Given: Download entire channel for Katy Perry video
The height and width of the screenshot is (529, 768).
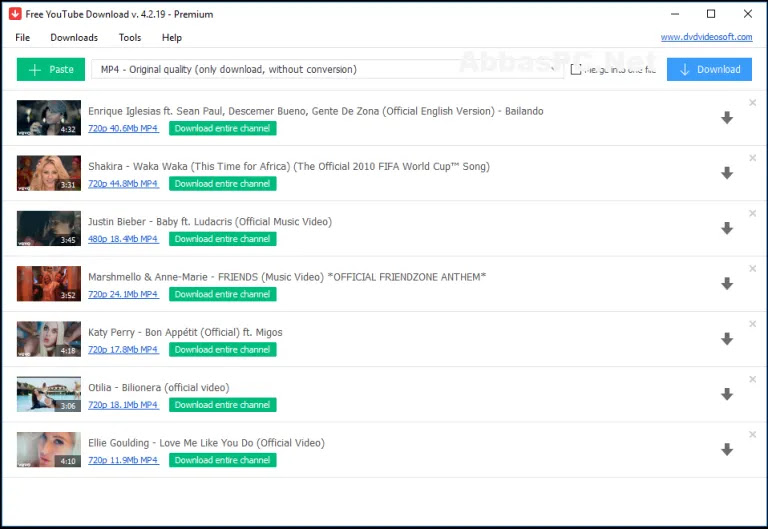Looking at the screenshot, I should [223, 350].
